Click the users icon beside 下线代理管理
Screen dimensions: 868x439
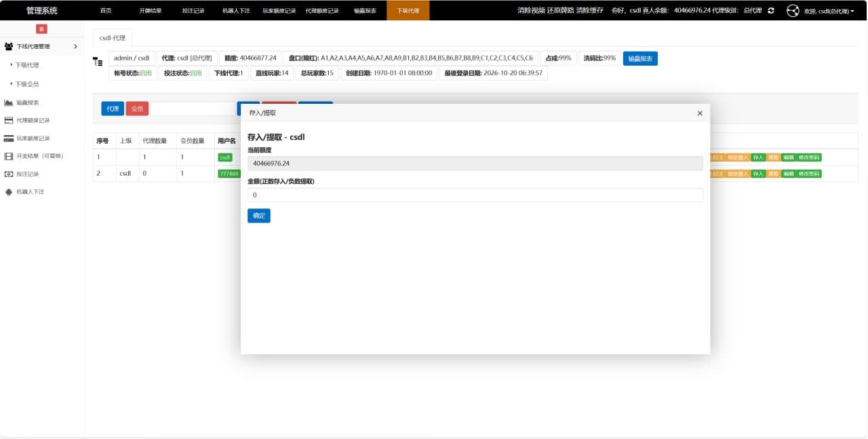coord(9,46)
